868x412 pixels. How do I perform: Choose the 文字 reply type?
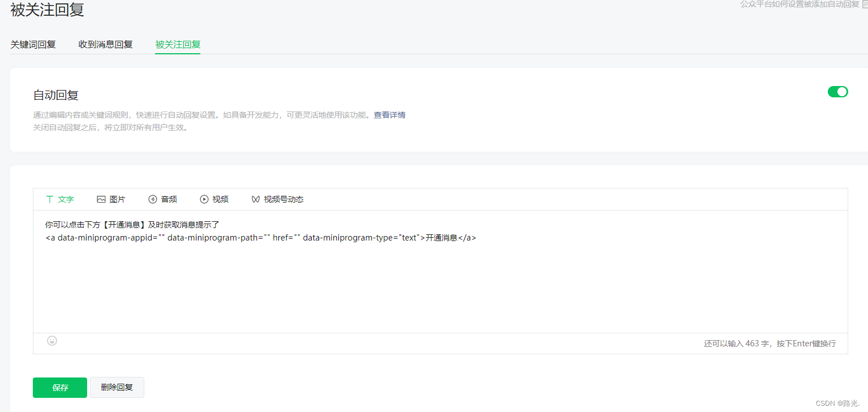tap(60, 199)
